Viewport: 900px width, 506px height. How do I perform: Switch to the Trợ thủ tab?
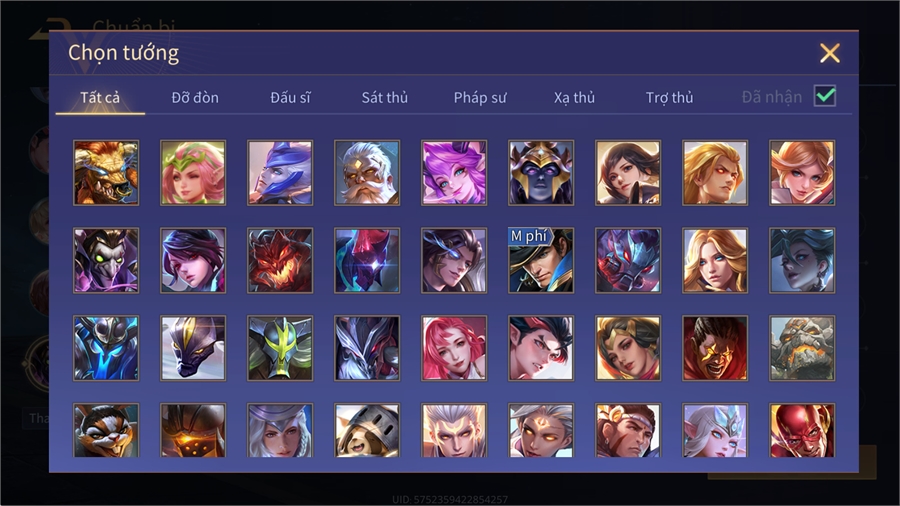tap(669, 98)
